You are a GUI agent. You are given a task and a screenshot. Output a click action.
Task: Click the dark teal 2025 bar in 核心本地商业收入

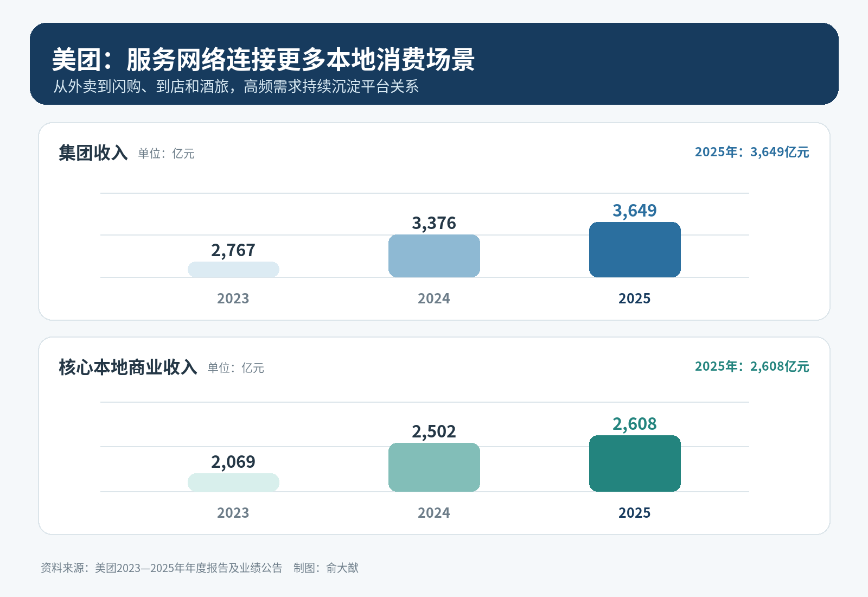pos(635,463)
